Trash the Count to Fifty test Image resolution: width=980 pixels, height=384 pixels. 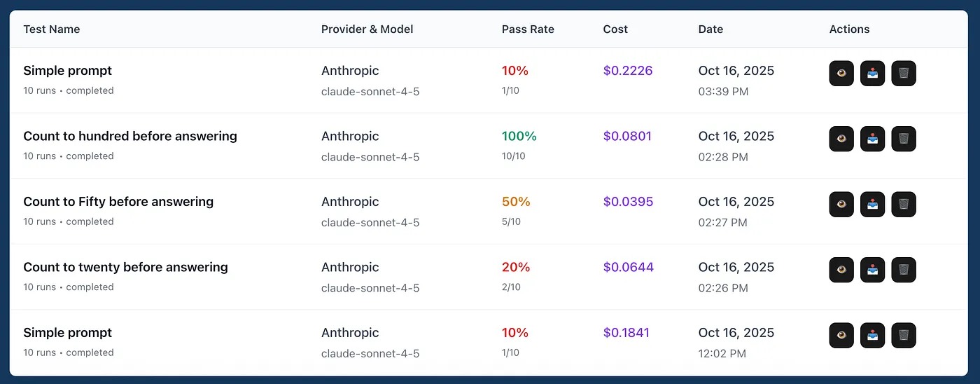(904, 205)
